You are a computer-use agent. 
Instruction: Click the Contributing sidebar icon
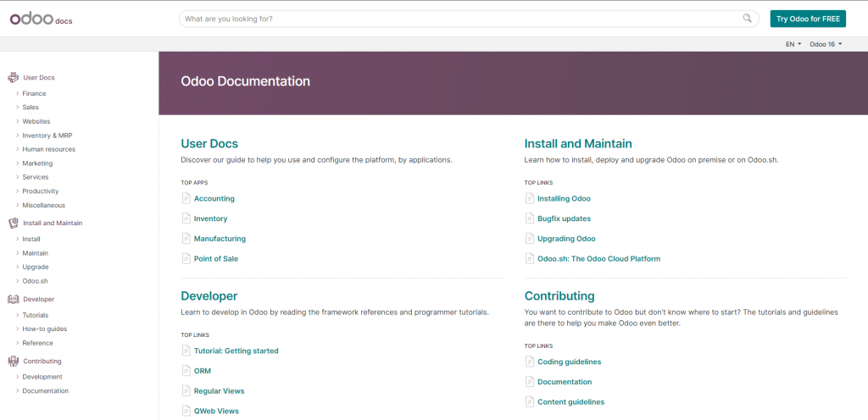[13, 362]
